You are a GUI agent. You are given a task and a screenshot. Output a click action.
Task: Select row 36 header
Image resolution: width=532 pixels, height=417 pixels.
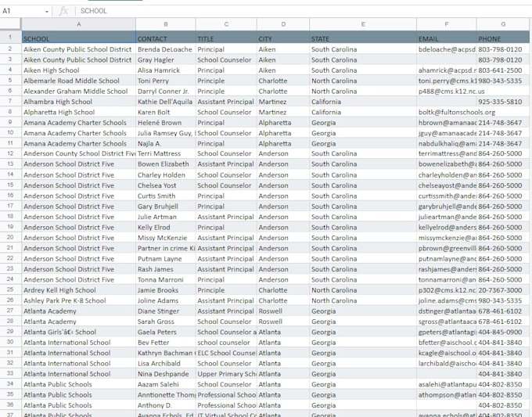10,405
